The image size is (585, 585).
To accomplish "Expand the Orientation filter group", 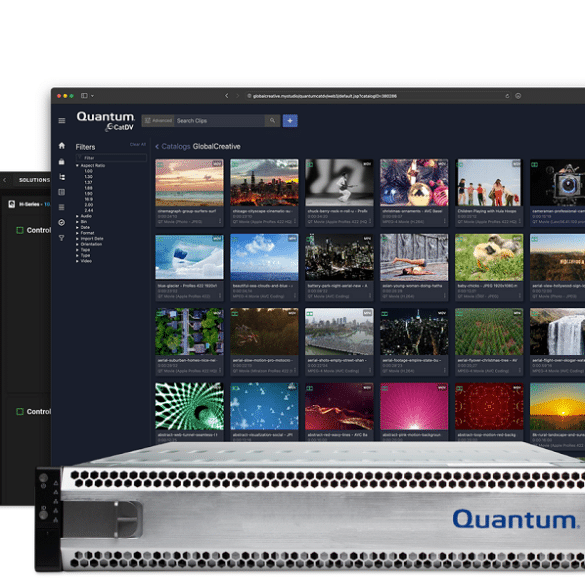I will [78, 244].
